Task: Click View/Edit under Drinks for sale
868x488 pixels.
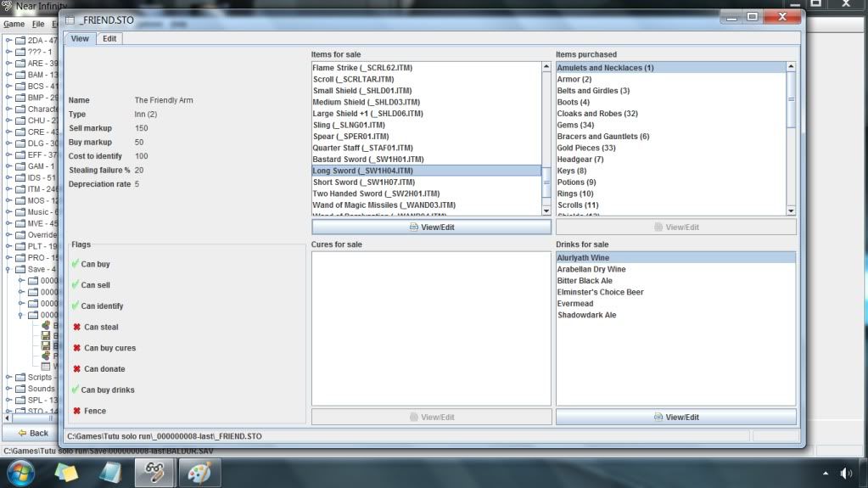Action: [675, 417]
